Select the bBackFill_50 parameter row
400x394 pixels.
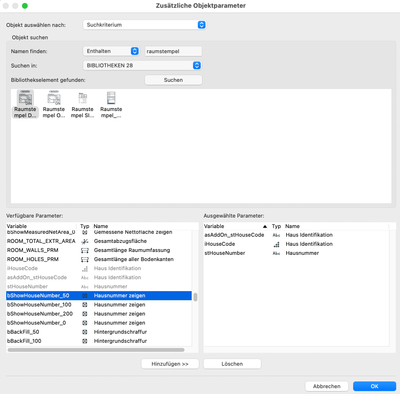pos(99,332)
